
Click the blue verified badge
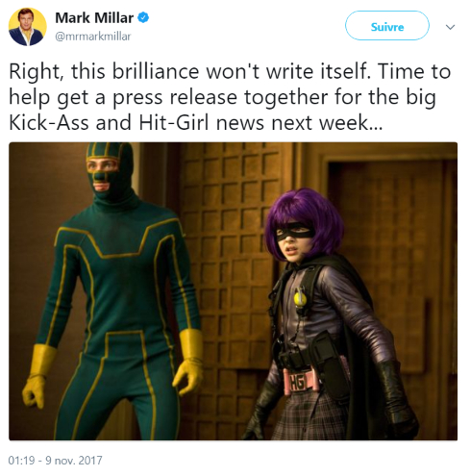tap(143, 17)
